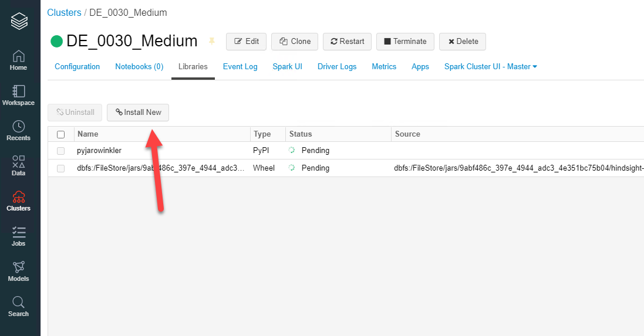Image resolution: width=644 pixels, height=336 pixels.
Task: Restart the cluster
Action: (347, 42)
